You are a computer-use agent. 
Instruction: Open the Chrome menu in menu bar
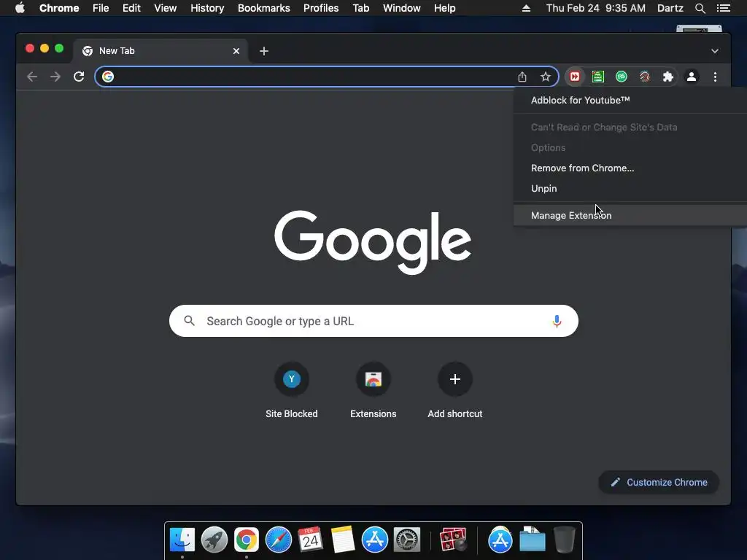pos(59,8)
